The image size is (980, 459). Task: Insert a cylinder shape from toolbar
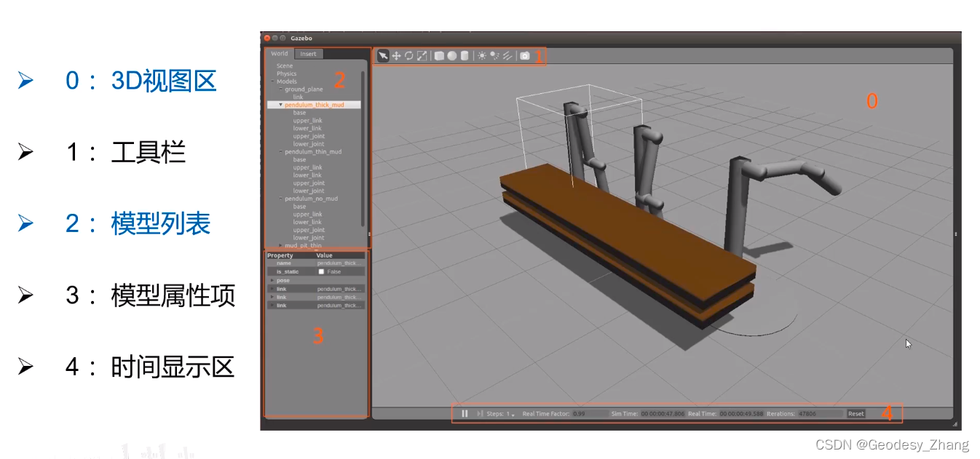coord(465,56)
